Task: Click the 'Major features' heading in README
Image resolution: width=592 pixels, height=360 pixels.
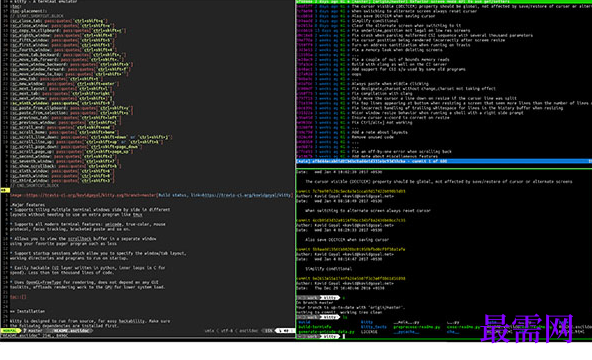Action: click(27, 205)
